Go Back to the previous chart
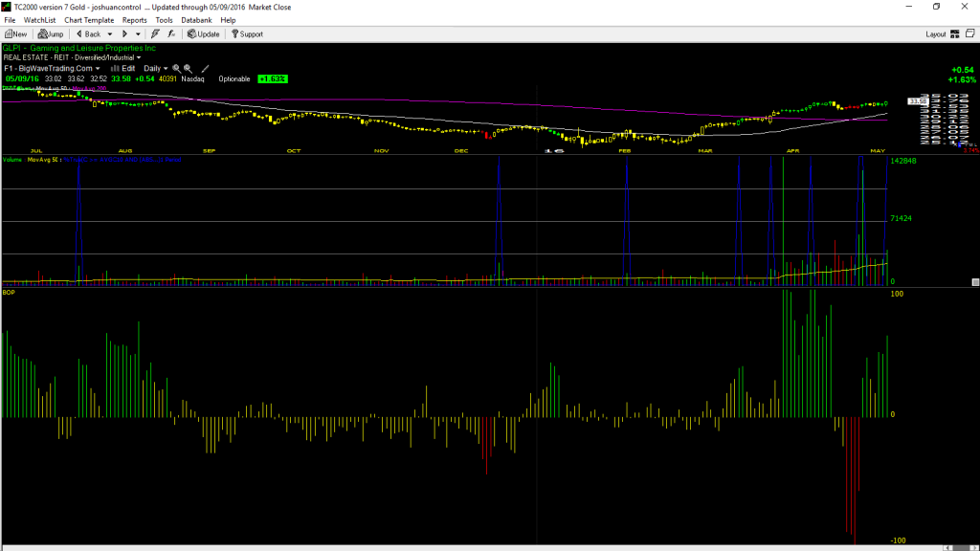This screenshot has height=551, width=980. 88,34
